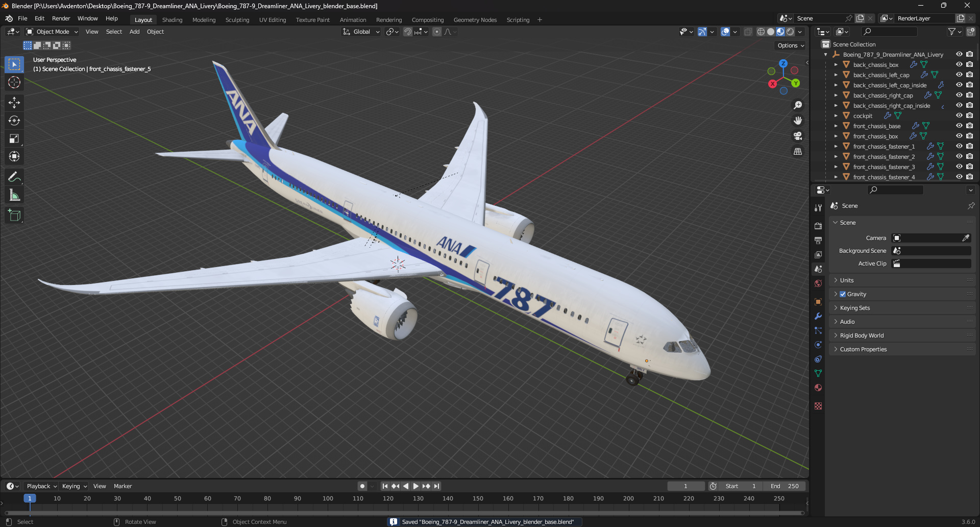Select the Rotate tool
Screen dimensions: 980x527
(x=14, y=121)
